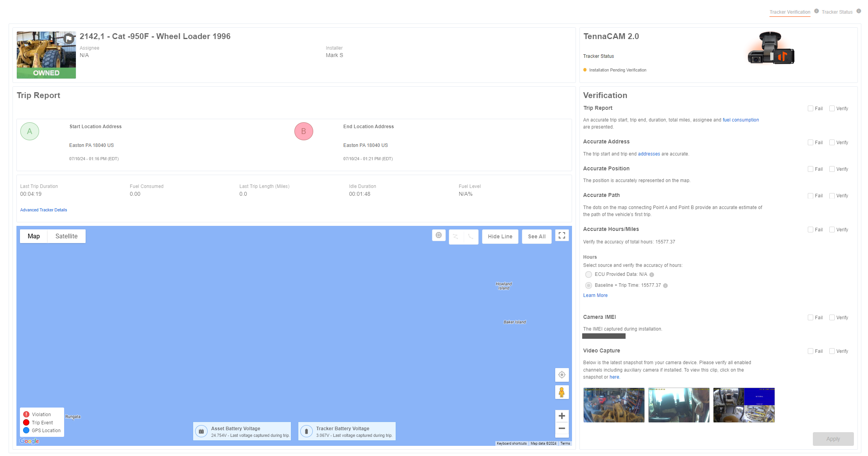
Task: Switch map to Satellite view
Action: click(x=66, y=236)
